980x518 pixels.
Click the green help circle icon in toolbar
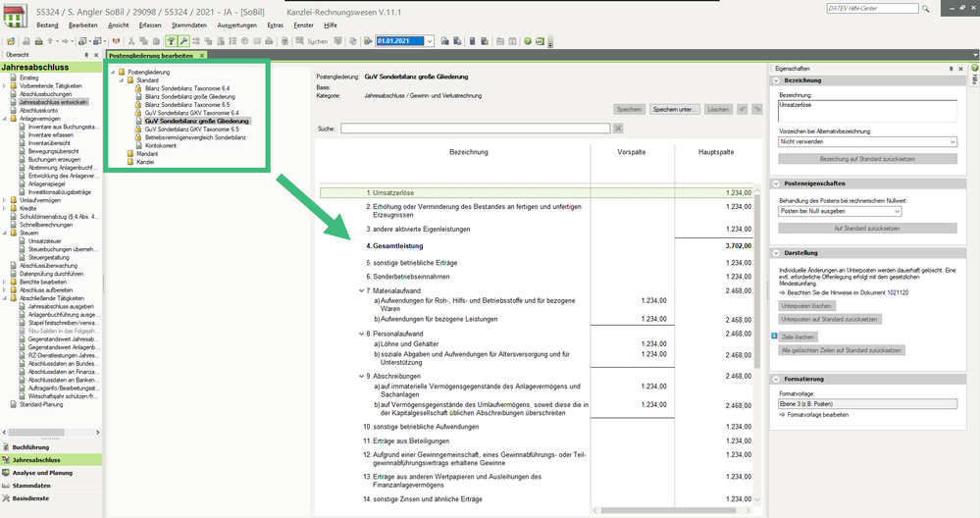pyautogui.click(x=528, y=41)
